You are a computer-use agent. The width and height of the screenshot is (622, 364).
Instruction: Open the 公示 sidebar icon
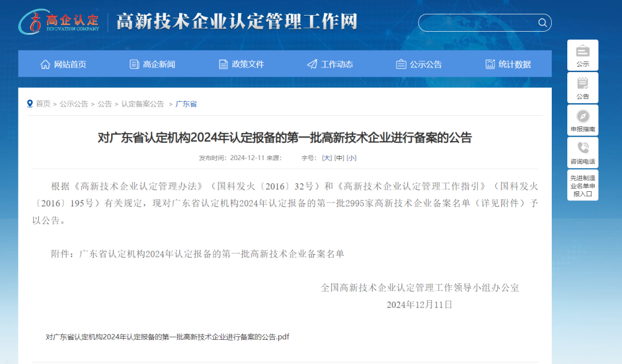coord(583,51)
